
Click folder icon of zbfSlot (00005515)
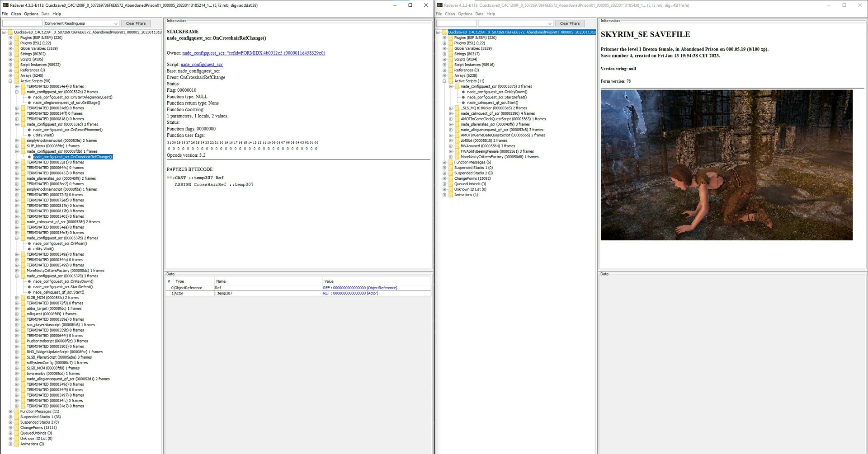(457, 140)
